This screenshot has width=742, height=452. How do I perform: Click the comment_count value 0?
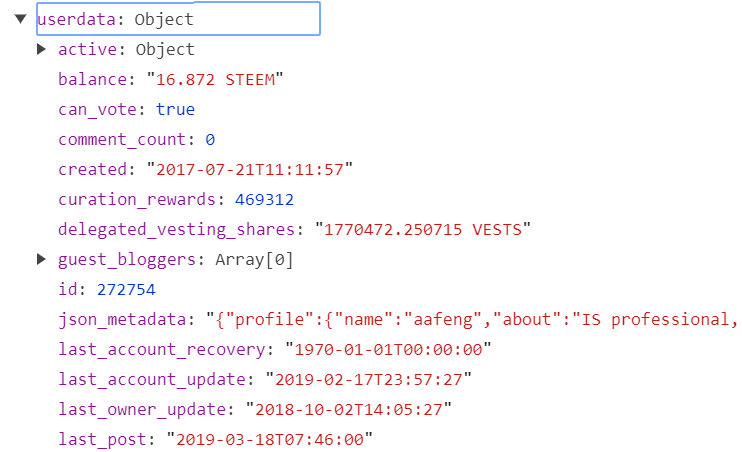(x=210, y=140)
